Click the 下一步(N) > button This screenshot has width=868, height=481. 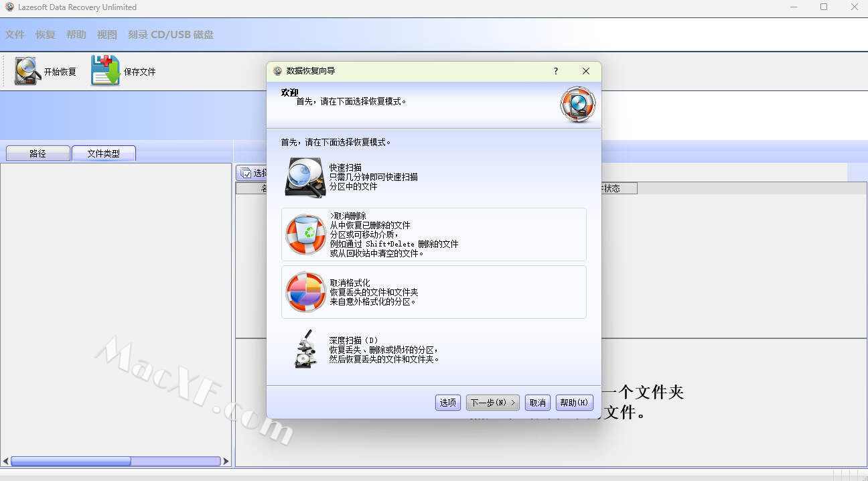pos(493,403)
